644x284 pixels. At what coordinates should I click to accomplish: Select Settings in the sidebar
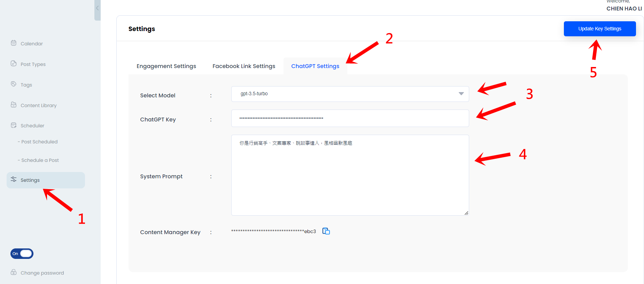pyautogui.click(x=46, y=180)
